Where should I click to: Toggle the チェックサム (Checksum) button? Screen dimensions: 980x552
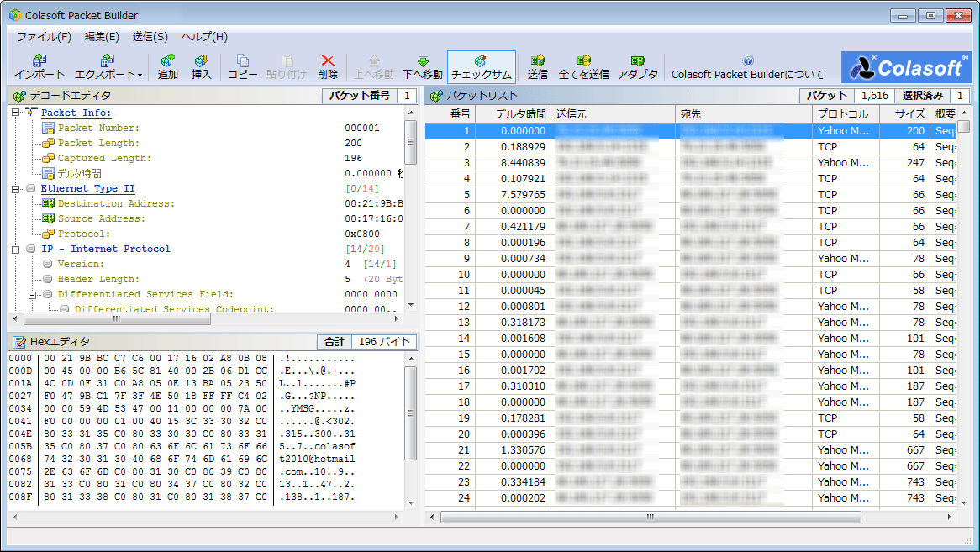tap(481, 66)
